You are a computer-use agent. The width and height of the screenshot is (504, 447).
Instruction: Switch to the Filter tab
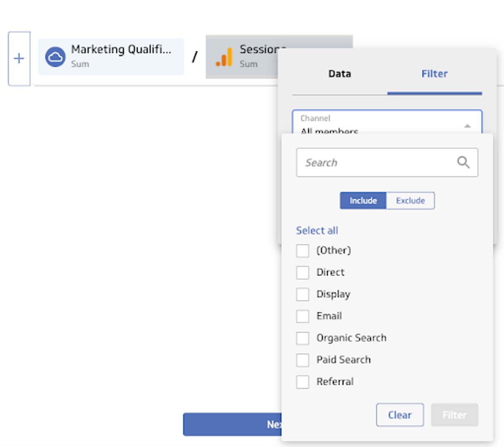(434, 74)
